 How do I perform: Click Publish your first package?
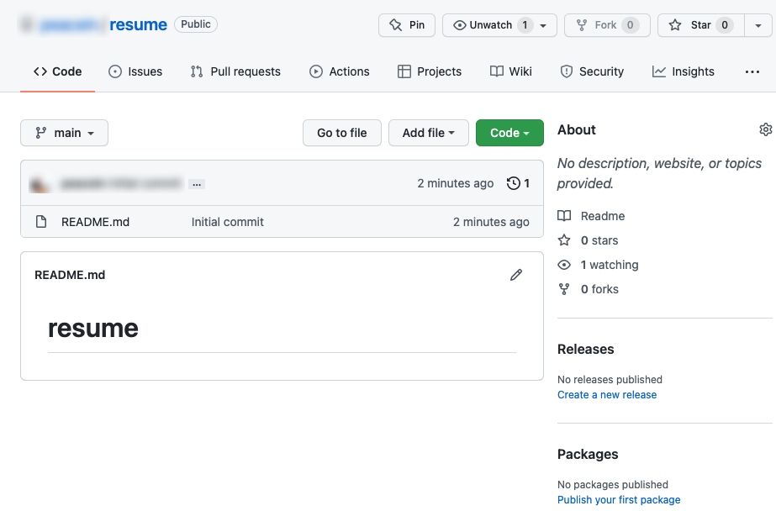pos(619,500)
